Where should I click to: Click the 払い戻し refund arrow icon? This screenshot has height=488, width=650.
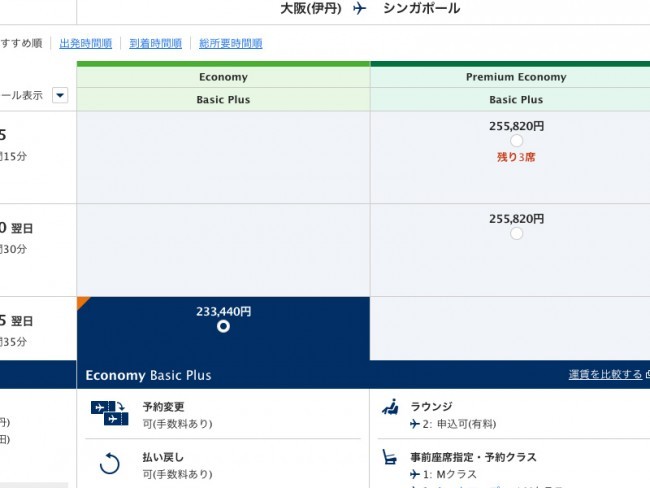click(109, 464)
